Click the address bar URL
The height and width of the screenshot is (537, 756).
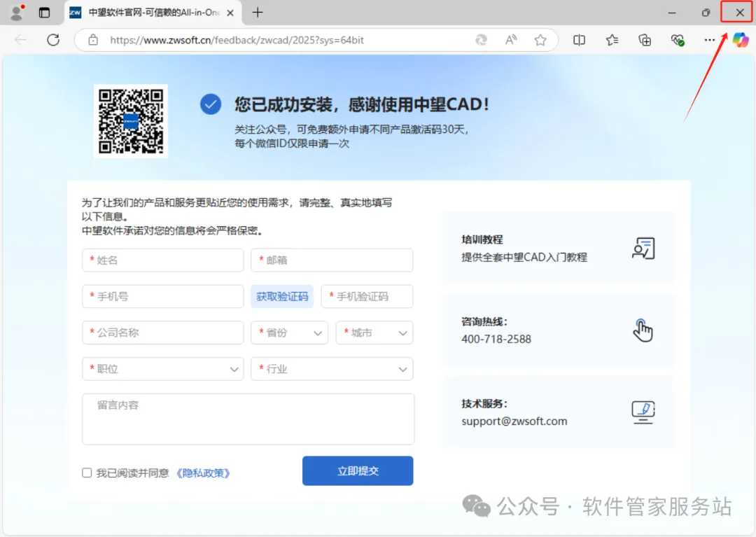coord(237,40)
